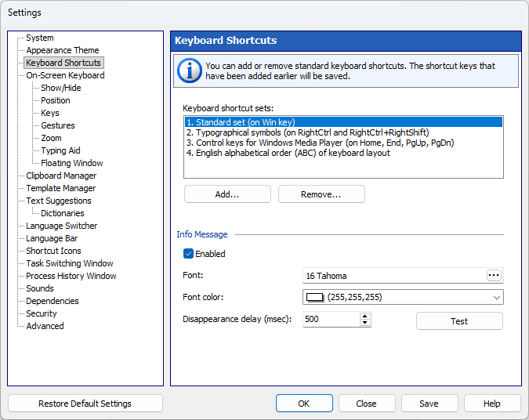Open the Floating Window settings
The width and height of the screenshot is (529, 420).
[72, 163]
